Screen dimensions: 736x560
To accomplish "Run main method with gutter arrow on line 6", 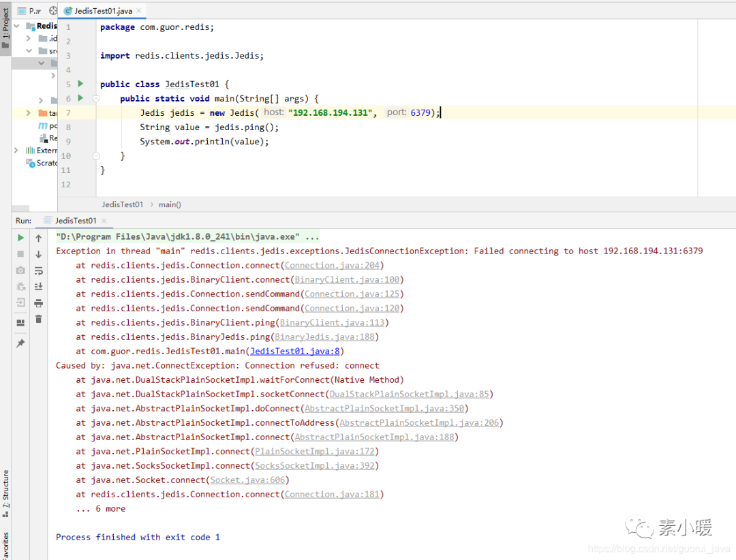I will click(80, 97).
